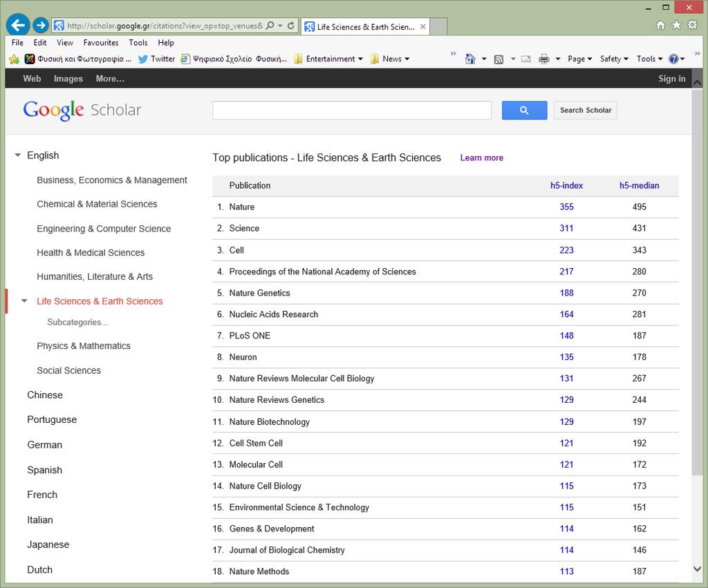
Task: Focus the Scholar search input field
Action: point(352,111)
